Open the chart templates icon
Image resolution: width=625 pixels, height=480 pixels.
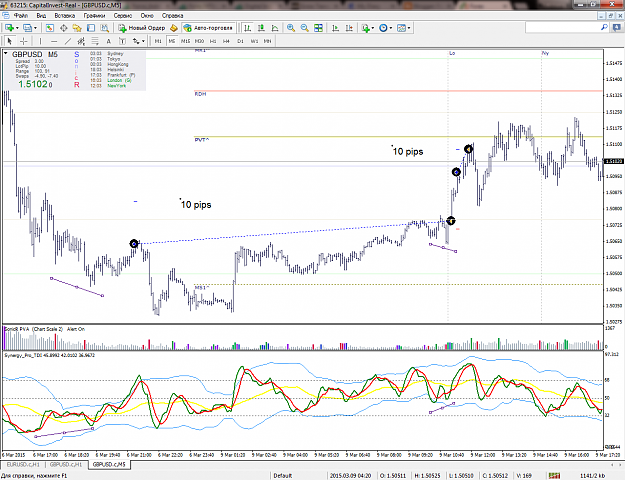point(401,28)
